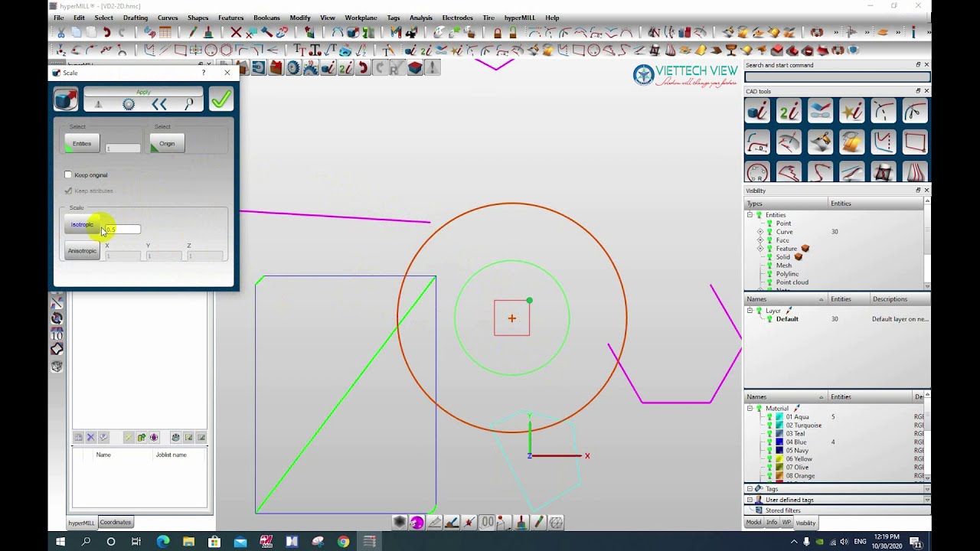Open the Curves menu
The image size is (980, 551).
coord(168,18)
